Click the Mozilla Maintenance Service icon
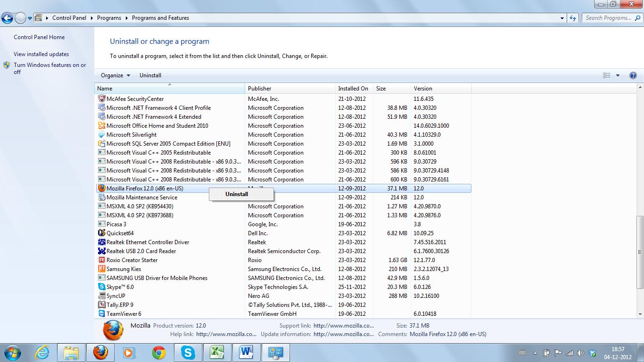644x362 pixels. [101, 197]
